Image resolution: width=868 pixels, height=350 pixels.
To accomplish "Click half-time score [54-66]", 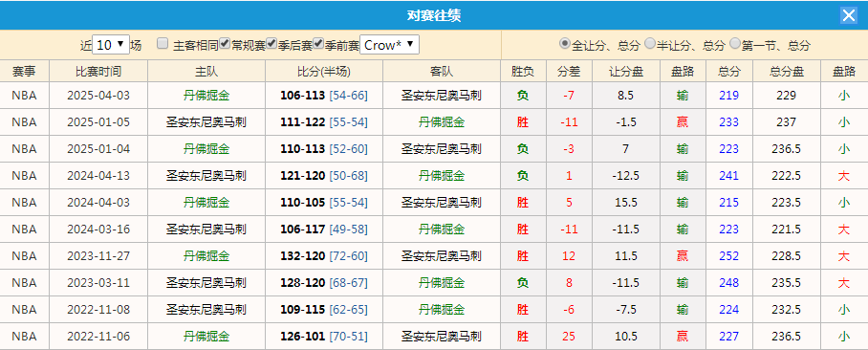I will [348, 96].
